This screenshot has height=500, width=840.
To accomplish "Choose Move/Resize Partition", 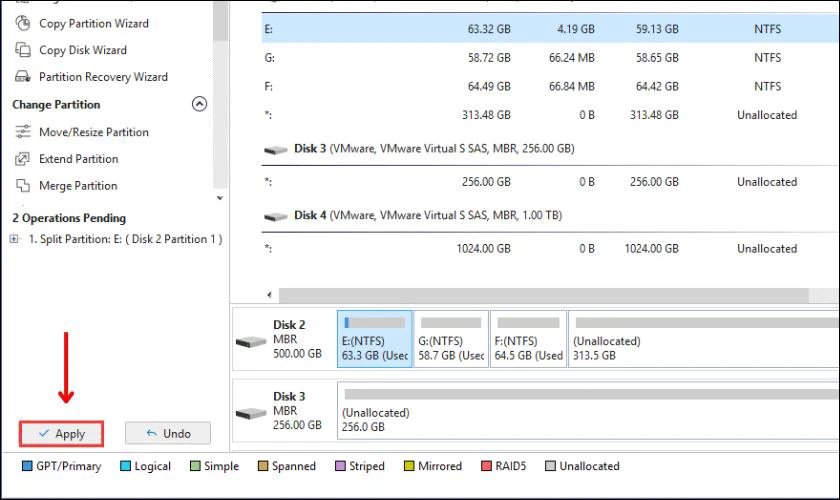I will [94, 132].
